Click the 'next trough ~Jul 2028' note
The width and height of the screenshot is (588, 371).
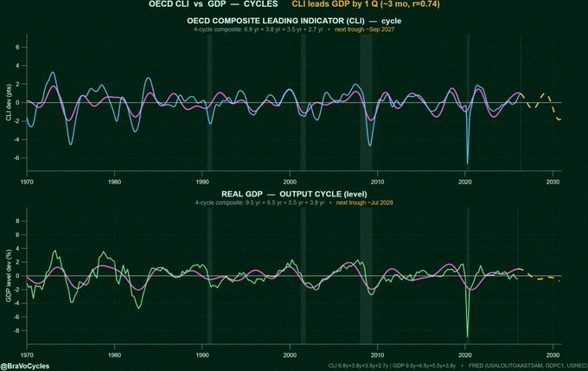(x=365, y=202)
